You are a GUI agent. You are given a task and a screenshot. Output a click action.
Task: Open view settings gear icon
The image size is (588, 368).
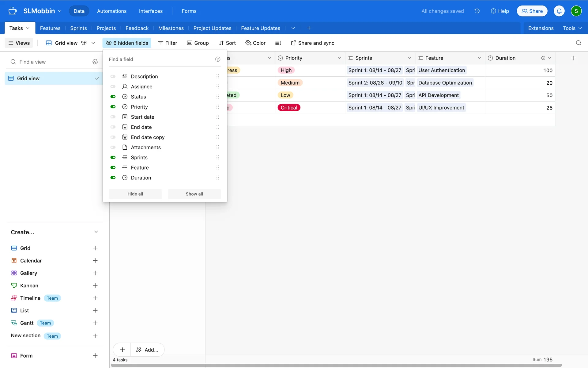(x=95, y=62)
